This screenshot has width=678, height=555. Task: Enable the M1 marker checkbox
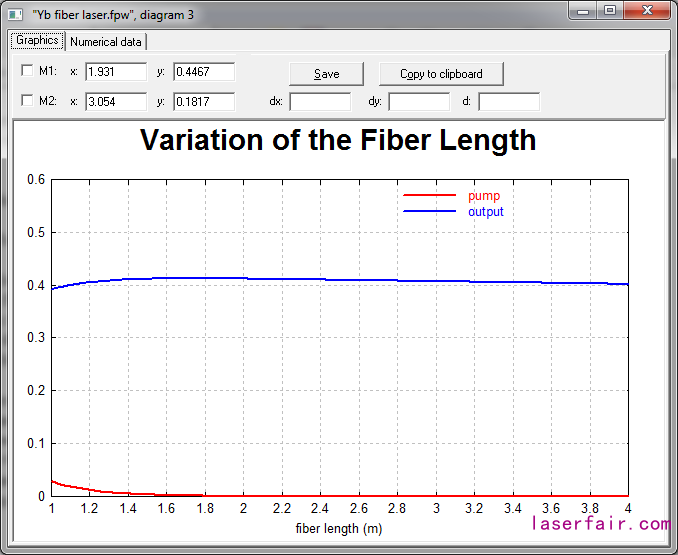pyautogui.click(x=27, y=72)
